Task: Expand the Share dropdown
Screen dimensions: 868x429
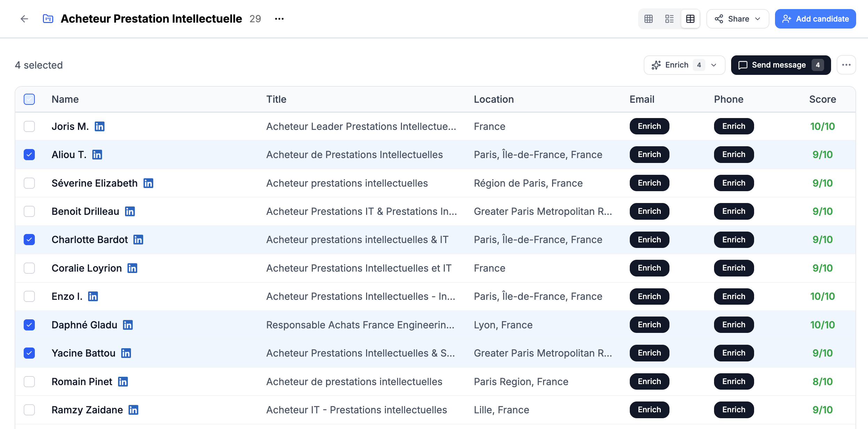Action: (738, 19)
